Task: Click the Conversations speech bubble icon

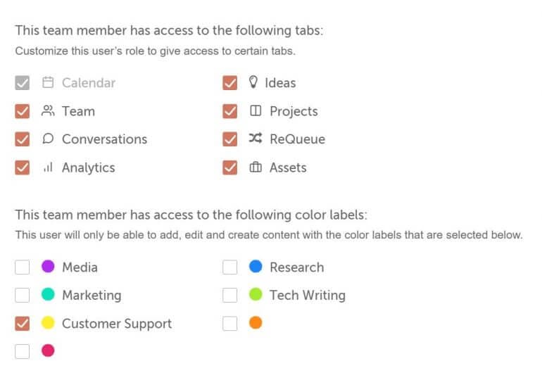Action: (48, 139)
